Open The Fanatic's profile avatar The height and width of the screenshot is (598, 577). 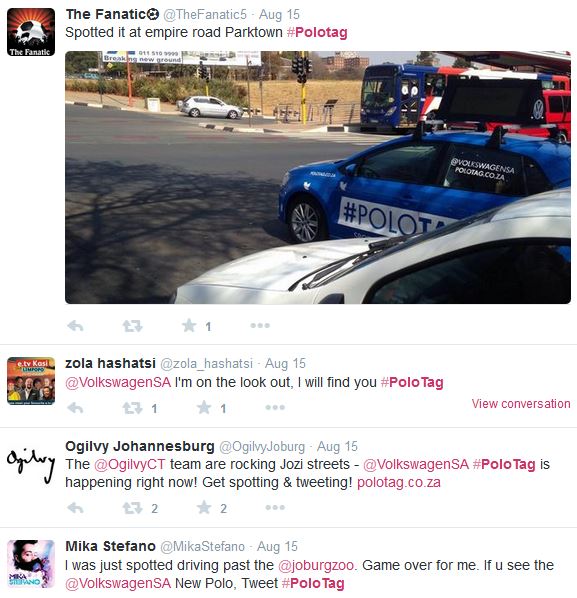coord(31,32)
